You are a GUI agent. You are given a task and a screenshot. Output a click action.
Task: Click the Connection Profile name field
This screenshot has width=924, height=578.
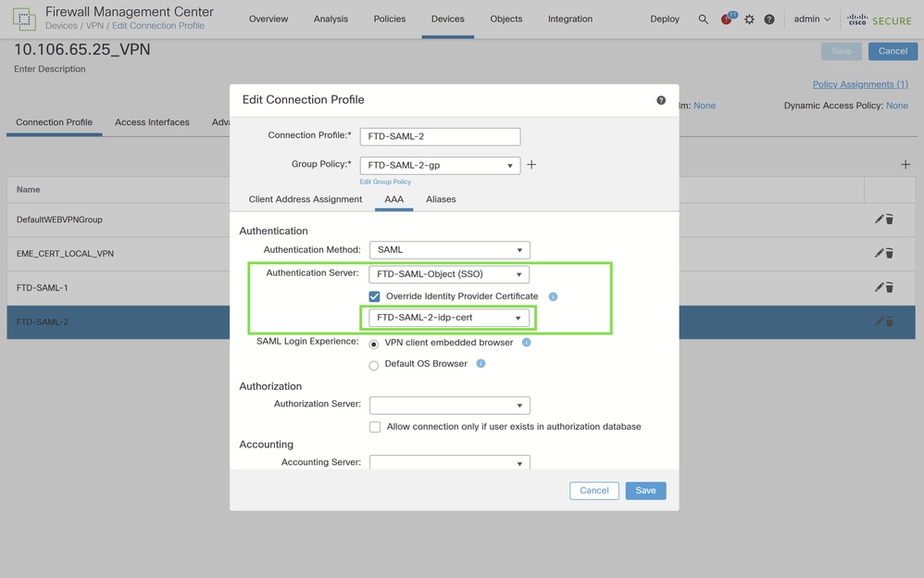[440, 137]
